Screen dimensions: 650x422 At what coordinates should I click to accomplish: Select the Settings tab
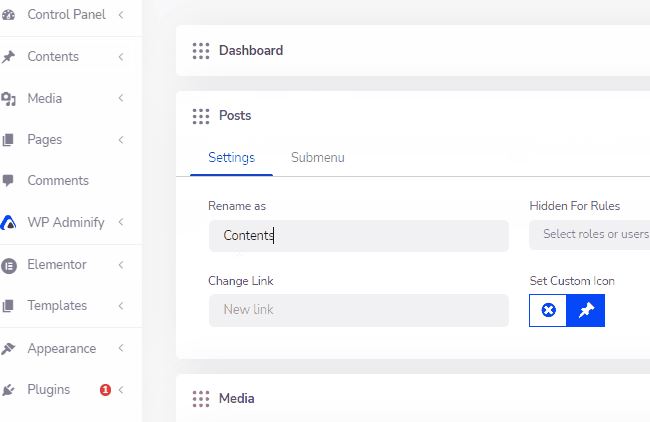tap(231, 158)
